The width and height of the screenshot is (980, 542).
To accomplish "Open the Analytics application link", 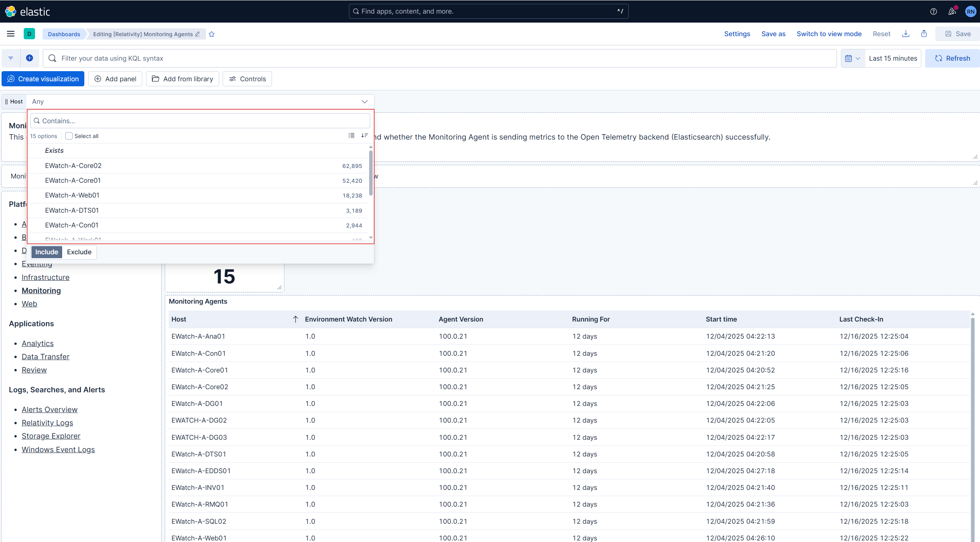I will (x=38, y=343).
